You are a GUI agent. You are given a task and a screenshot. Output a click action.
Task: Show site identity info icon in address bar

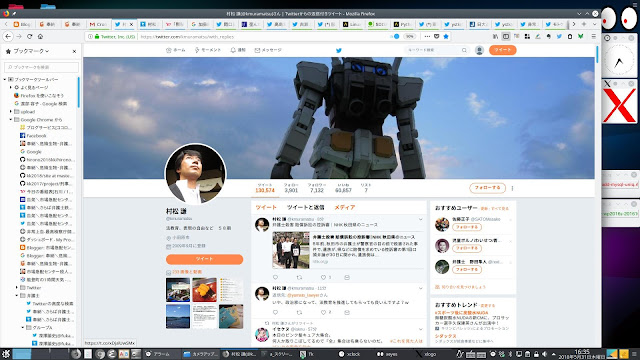coord(91,36)
